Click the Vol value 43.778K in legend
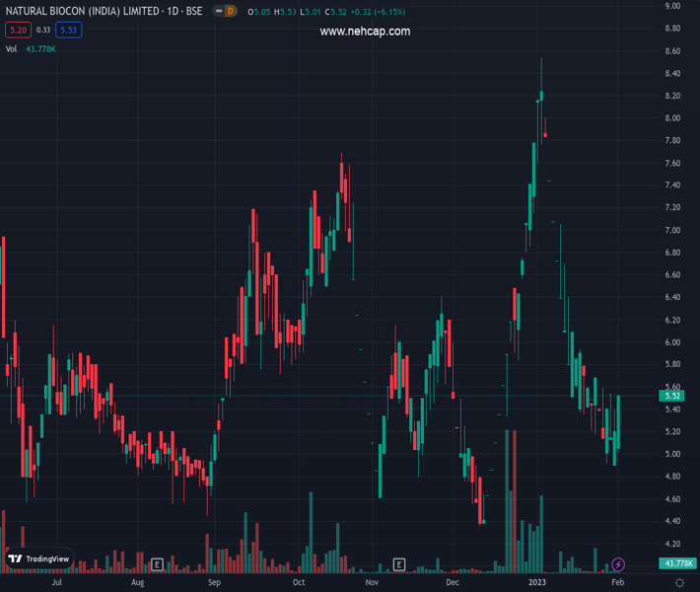700x592 pixels. click(x=41, y=48)
